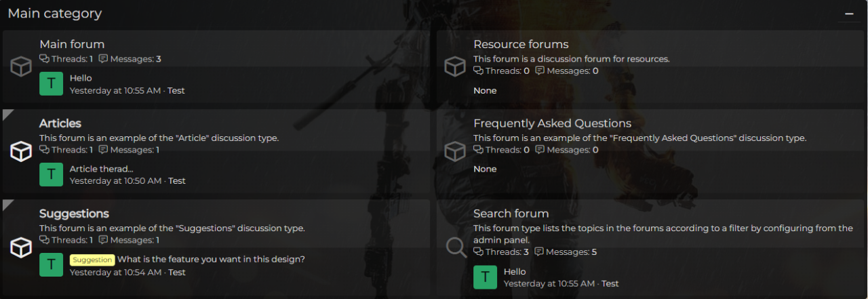Click the Main category heading
This screenshot has width=868, height=299.
55,14
